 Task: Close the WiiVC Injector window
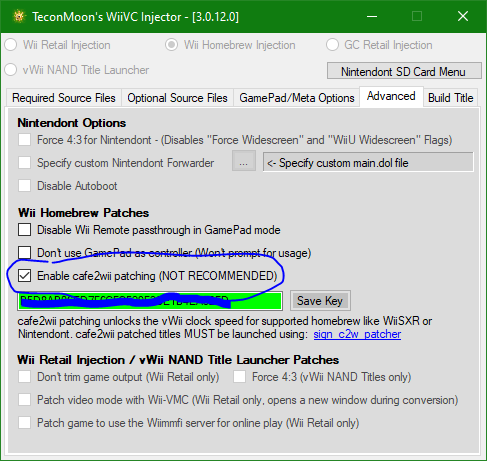pyautogui.click(x=463, y=16)
